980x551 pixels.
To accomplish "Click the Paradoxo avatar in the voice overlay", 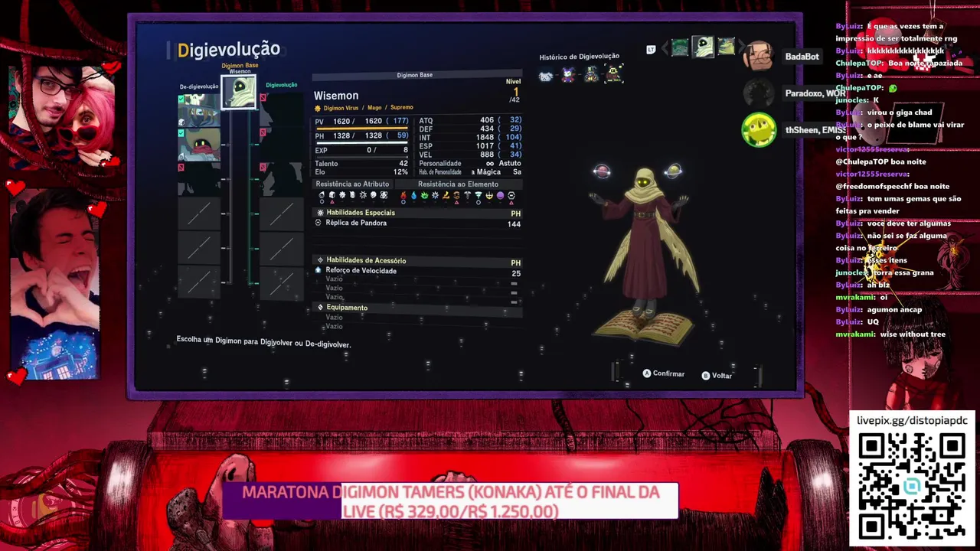I will pos(758,93).
